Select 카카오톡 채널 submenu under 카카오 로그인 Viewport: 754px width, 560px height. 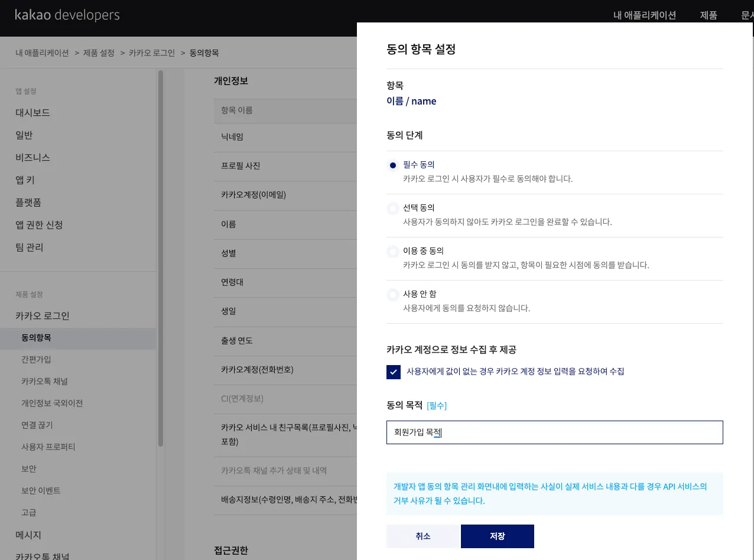(x=44, y=382)
